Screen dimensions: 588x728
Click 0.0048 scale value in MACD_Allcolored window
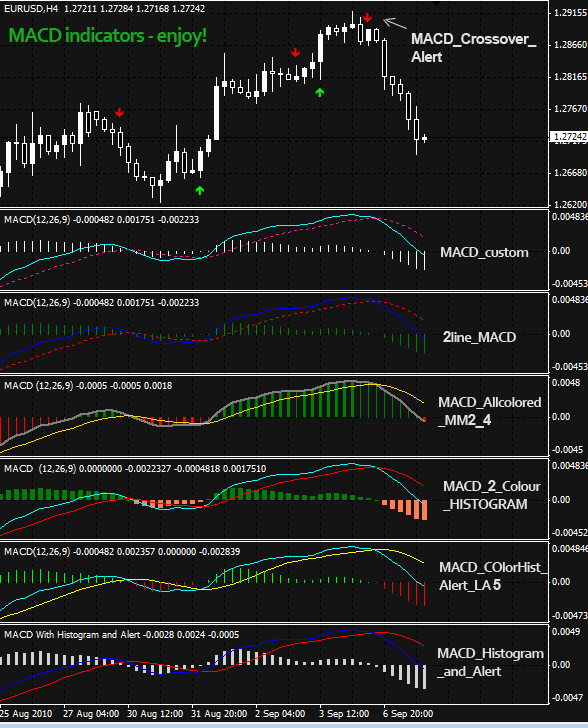point(566,383)
